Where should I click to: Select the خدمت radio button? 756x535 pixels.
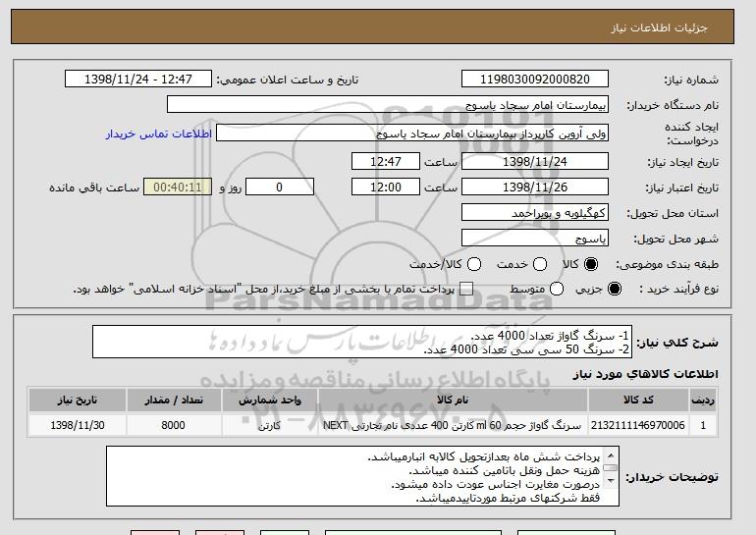coord(540,264)
